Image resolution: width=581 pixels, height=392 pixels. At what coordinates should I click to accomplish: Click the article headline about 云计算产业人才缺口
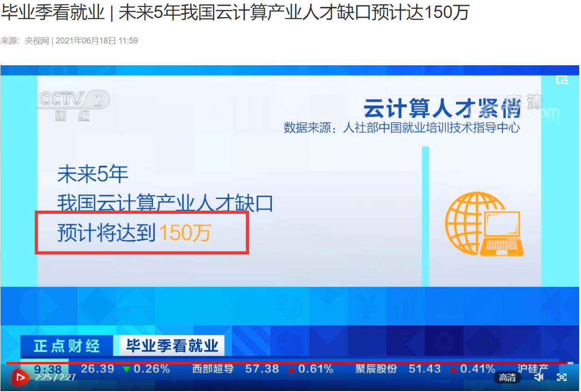(x=235, y=13)
